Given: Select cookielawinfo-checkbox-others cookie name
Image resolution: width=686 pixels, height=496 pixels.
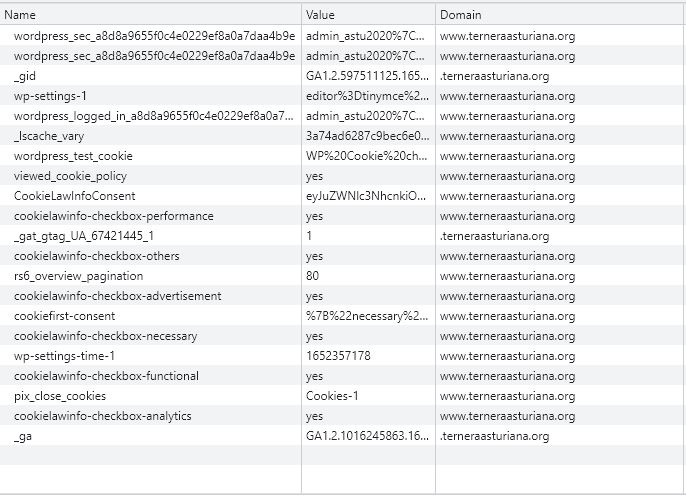Looking at the screenshot, I should 97,256.
